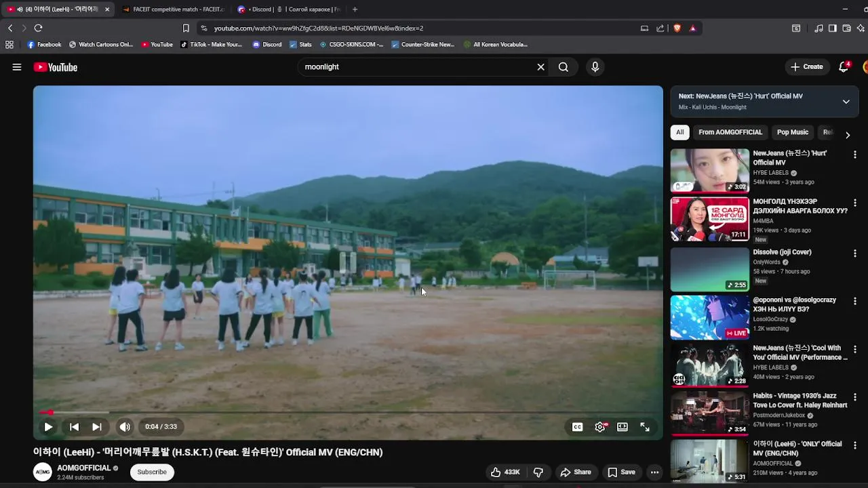Select the Pop Music chip
The image size is (868, 488).
click(x=793, y=132)
